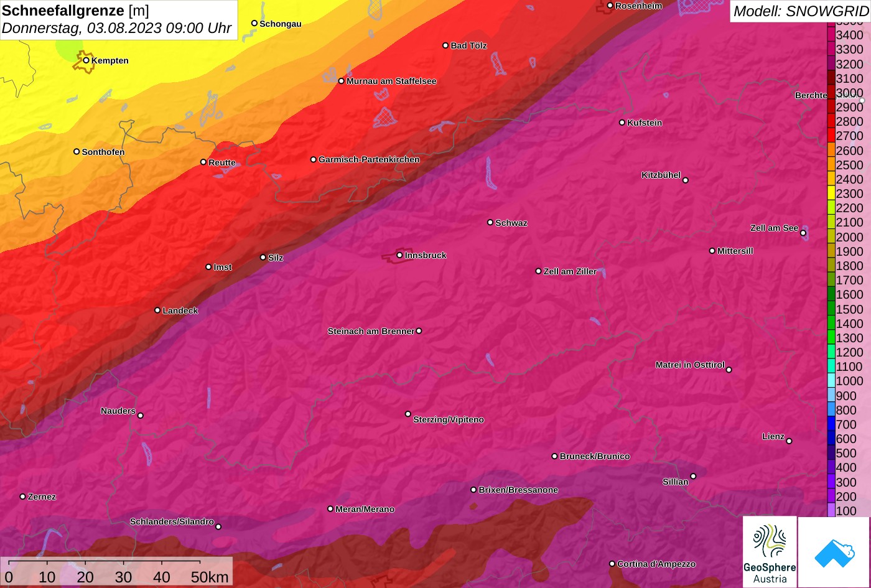The image size is (871, 588).
Task: Click the "50km" scale bar label
Action: click(x=210, y=577)
